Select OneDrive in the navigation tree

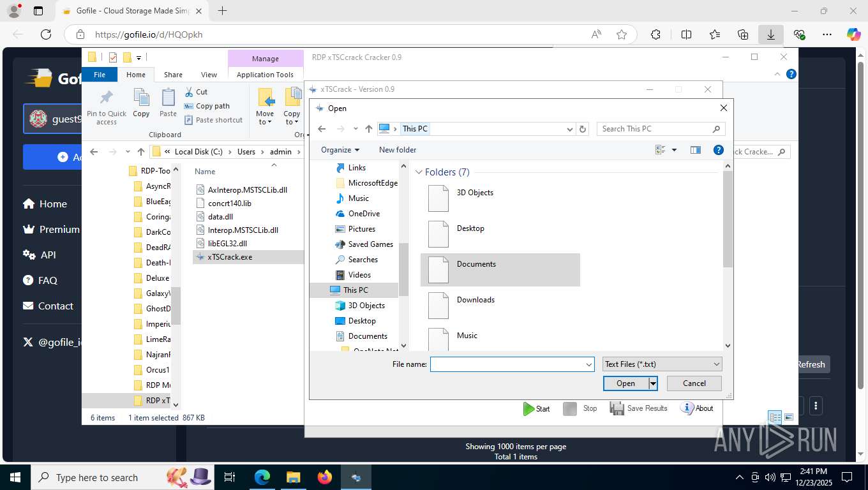click(364, 214)
